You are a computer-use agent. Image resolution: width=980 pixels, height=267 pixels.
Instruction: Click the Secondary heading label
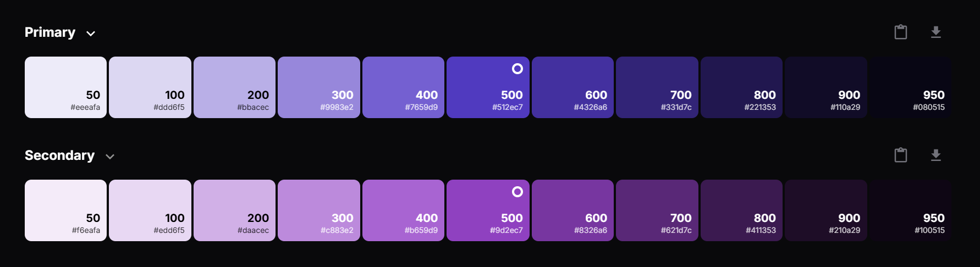click(x=59, y=155)
